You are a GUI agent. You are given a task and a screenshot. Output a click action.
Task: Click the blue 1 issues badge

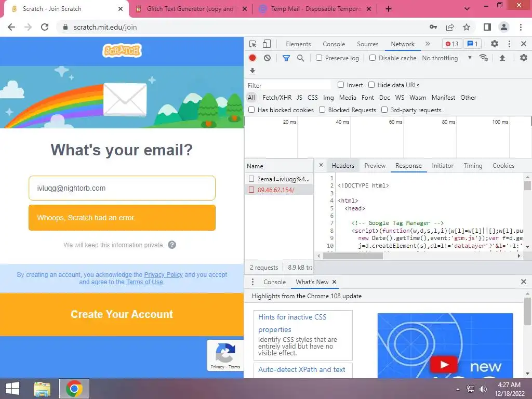coord(472,44)
